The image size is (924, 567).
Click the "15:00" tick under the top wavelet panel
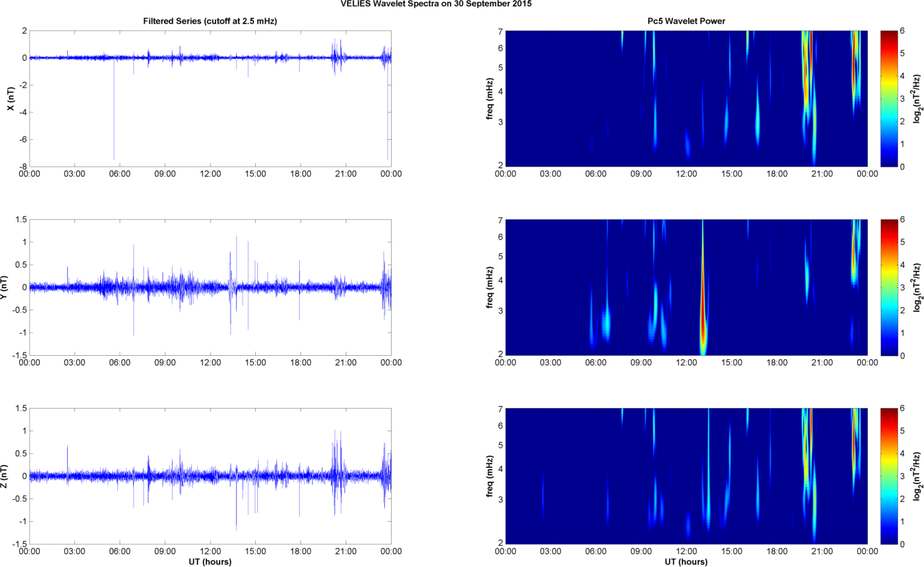[731, 174]
